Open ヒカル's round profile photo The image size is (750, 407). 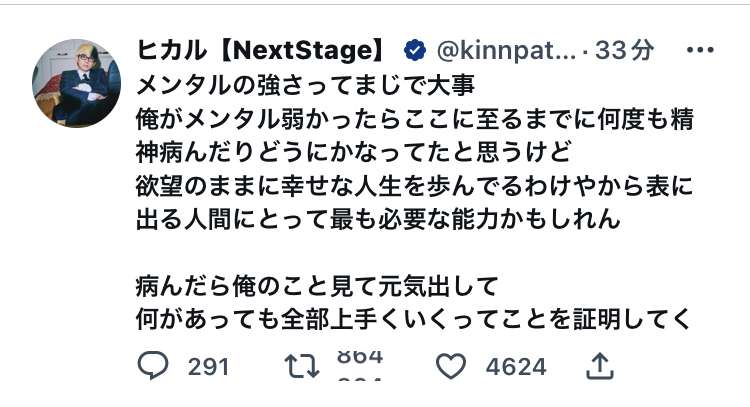coord(77,84)
